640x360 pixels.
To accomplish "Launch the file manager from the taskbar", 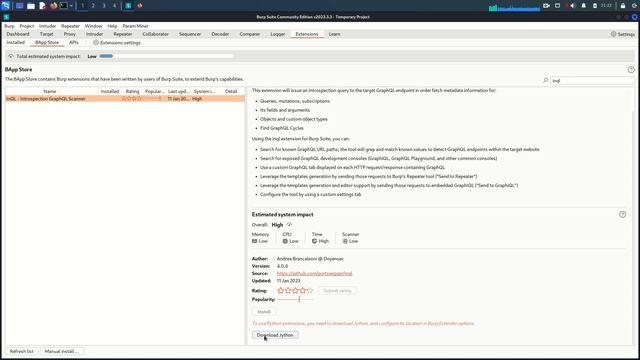I will pos(31,6).
